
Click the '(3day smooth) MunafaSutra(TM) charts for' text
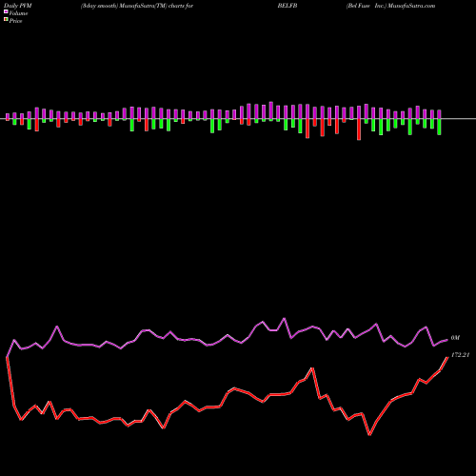pyautogui.click(x=137, y=6)
